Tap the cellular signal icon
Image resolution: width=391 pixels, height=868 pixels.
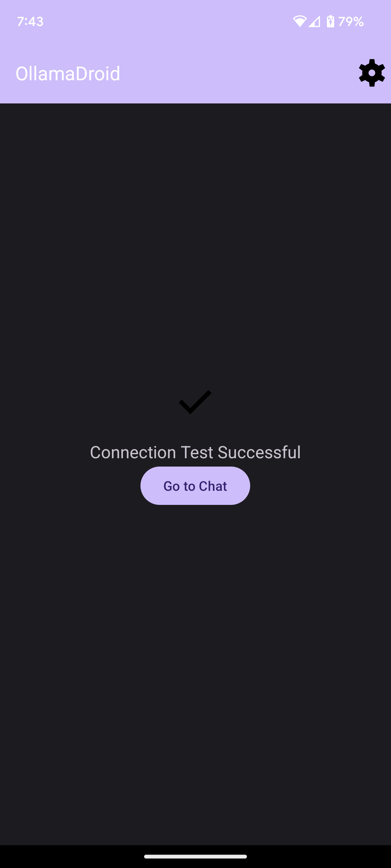coord(314,21)
